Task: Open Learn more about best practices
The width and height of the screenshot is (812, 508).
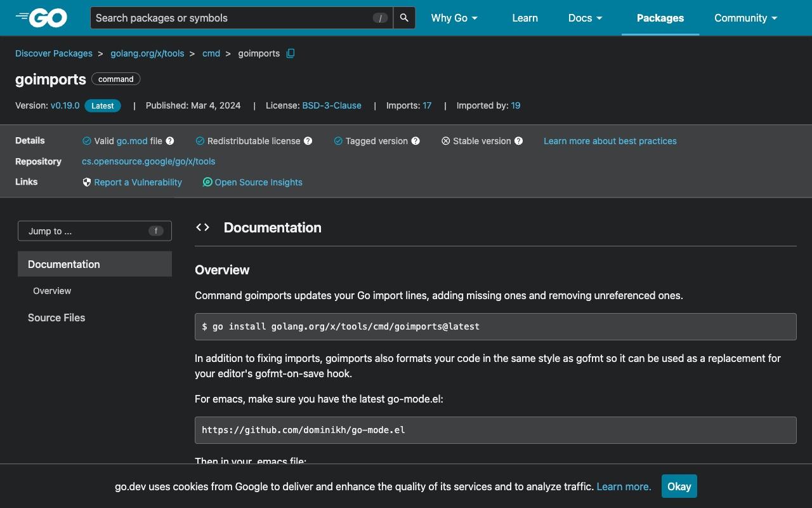Action: (610, 141)
